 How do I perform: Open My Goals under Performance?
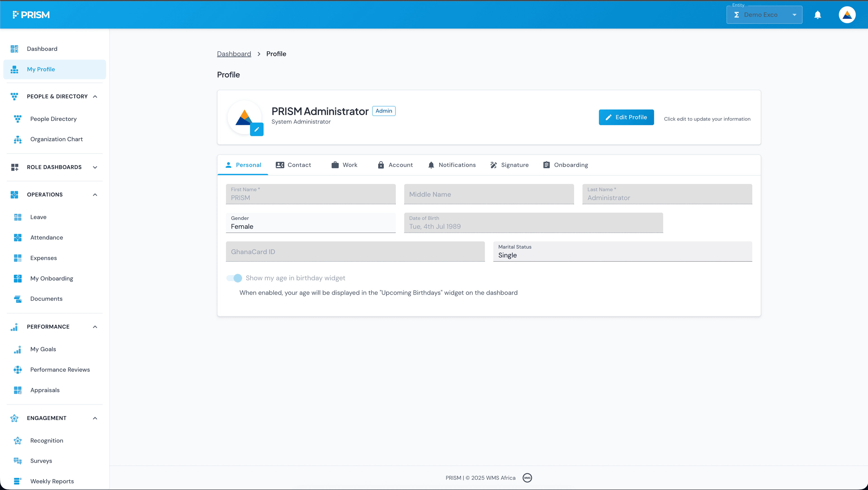[x=43, y=349]
